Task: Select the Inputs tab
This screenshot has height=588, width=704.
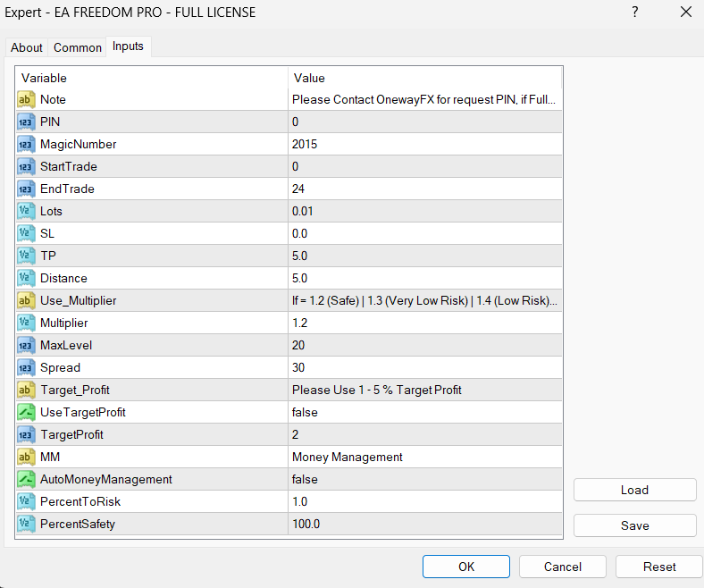Action: pos(128,46)
